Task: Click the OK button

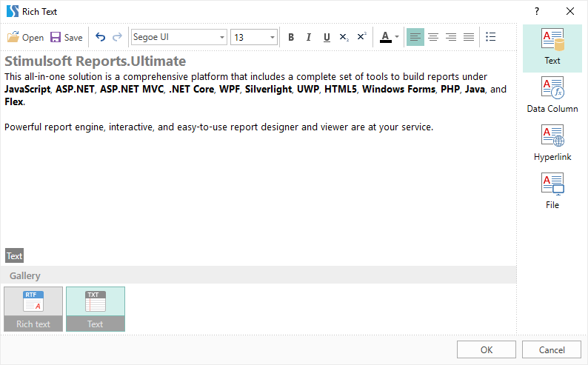Action: coord(487,349)
